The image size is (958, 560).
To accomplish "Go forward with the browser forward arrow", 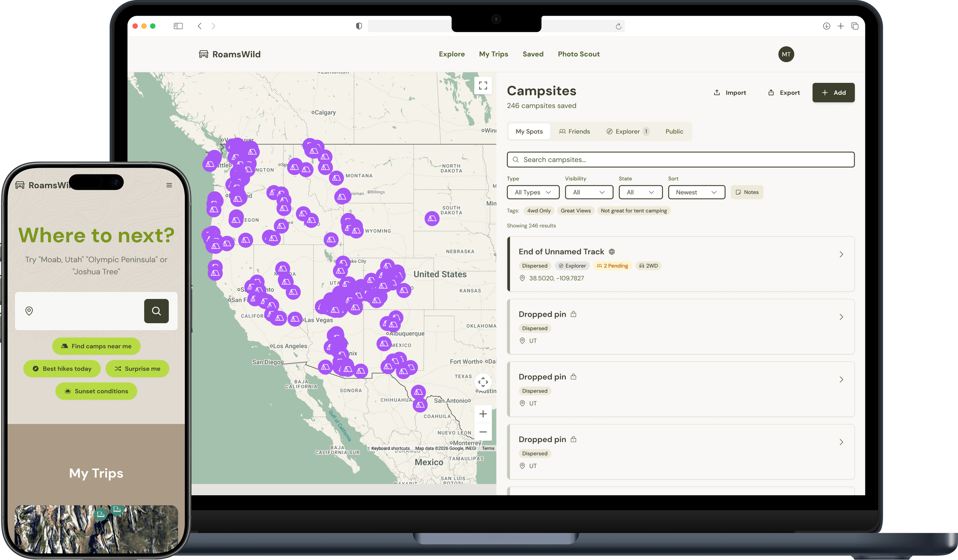I will tap(213, 26).
